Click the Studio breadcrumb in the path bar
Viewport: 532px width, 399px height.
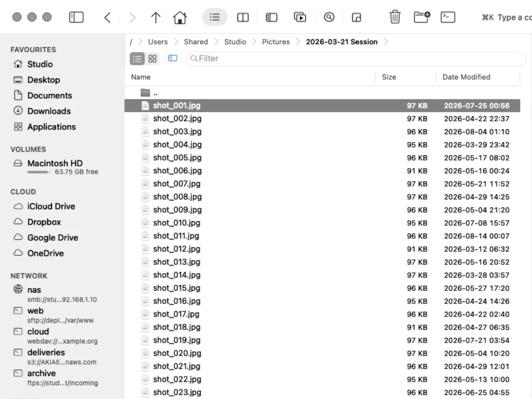(235, 42)
